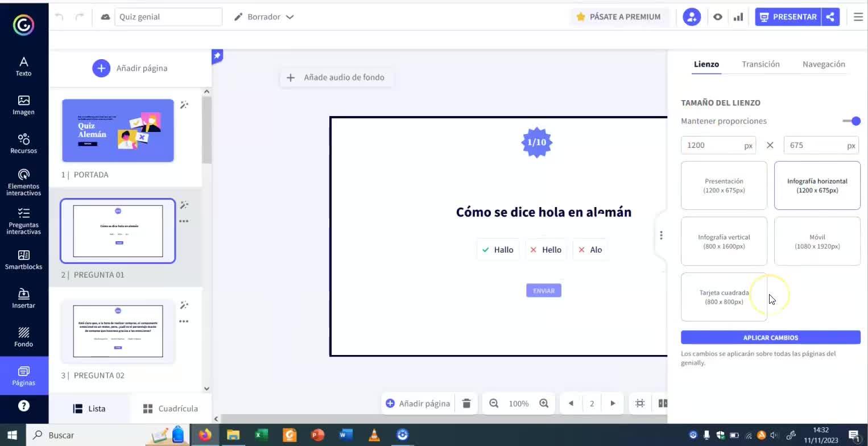Switch pages view to Cuadrícula
This screenshot has width=868, height=446.
pyautogui.click(x=171, y=408)
